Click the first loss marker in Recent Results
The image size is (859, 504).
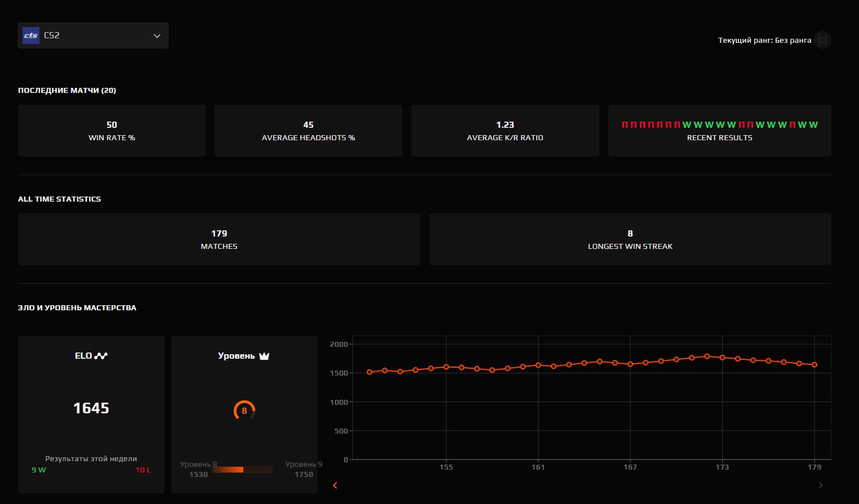click(625, 125)
